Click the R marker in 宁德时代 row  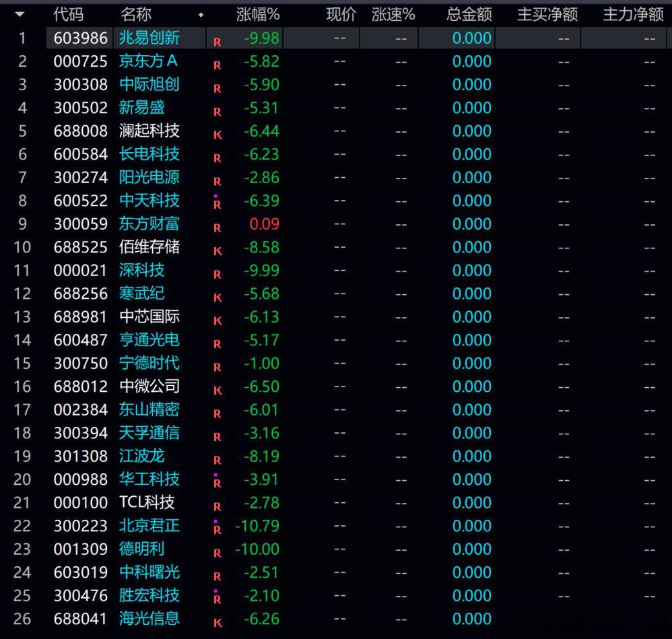[217, 367]
